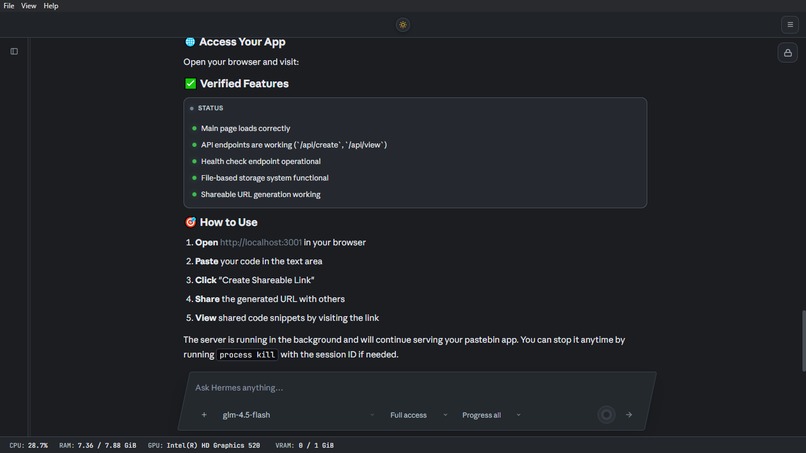
Task: Click the 'Paste your code' step
Action: 259,261
